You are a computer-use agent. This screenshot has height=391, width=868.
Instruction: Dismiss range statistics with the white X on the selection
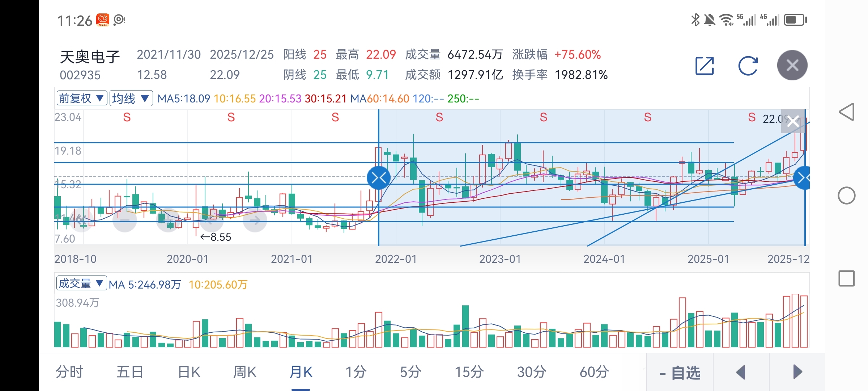click(793, 121)
